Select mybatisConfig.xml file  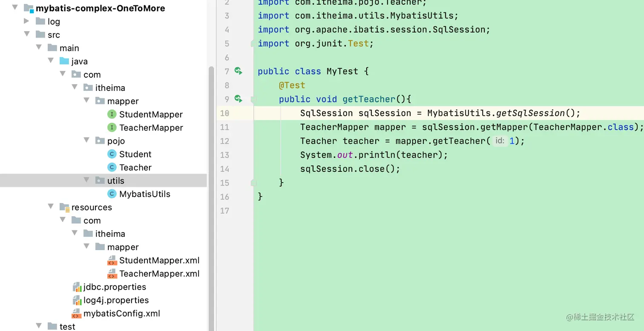[x=122, y=314]
